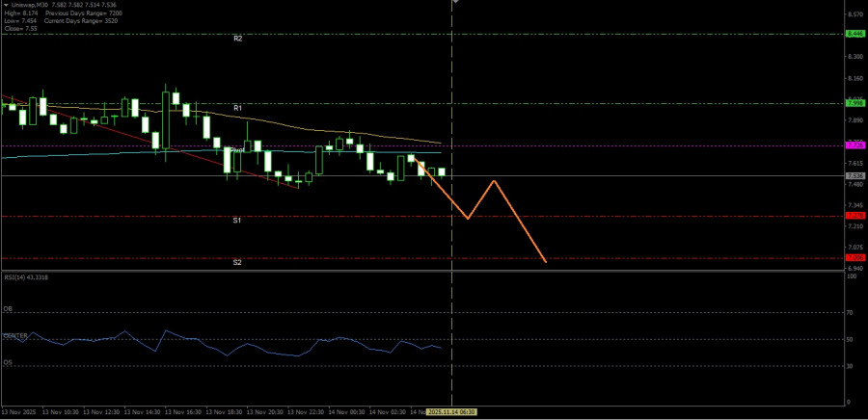
Task: Click the highlighted 2025.11.14 06:30 time marker
Action: click(x=451, y=411)
